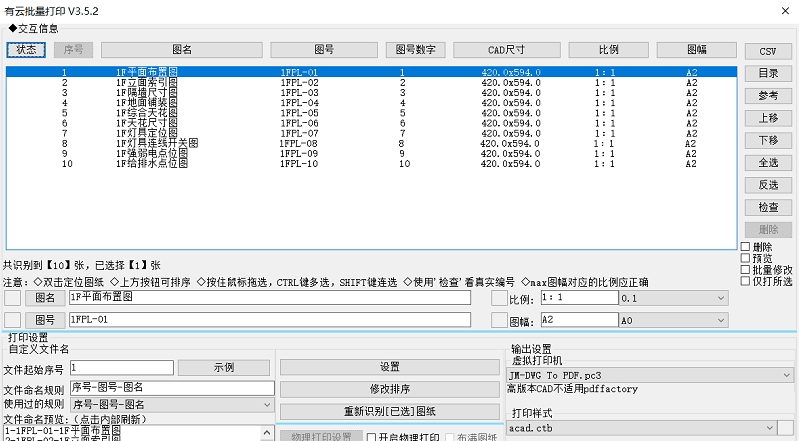804x441 pixels.
Task: Click the 比例 text field
Action: click(x=579, y=297)
